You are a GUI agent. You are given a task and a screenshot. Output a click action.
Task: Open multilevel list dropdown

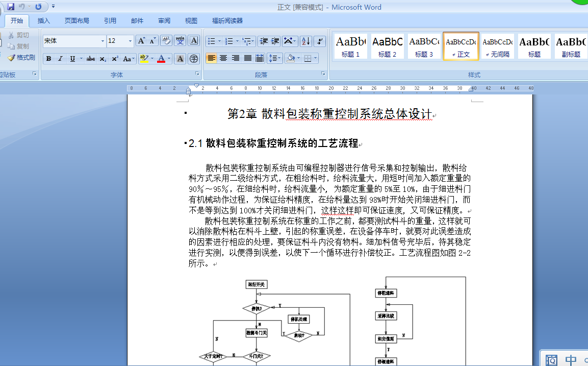pos(253,41)
